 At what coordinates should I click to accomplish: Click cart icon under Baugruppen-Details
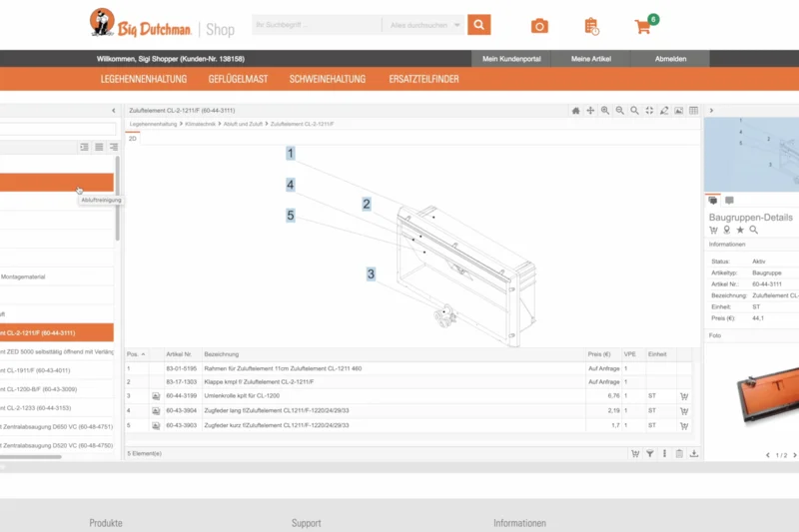[x=713, y=231]
